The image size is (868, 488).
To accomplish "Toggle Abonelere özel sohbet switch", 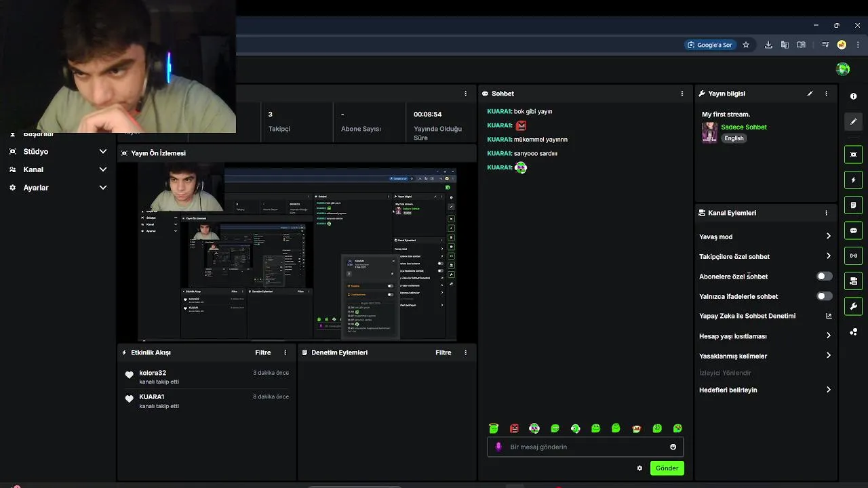I will pos(824,277).
